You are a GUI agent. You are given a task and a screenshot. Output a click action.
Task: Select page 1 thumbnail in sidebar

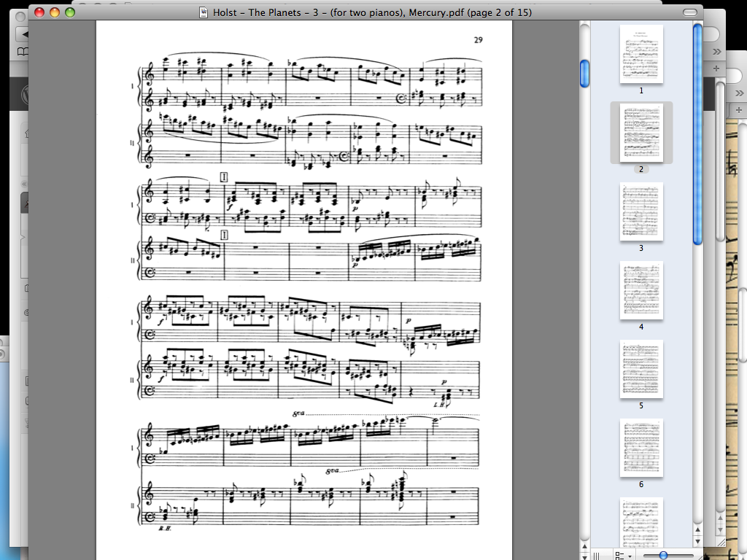[641, 54]
